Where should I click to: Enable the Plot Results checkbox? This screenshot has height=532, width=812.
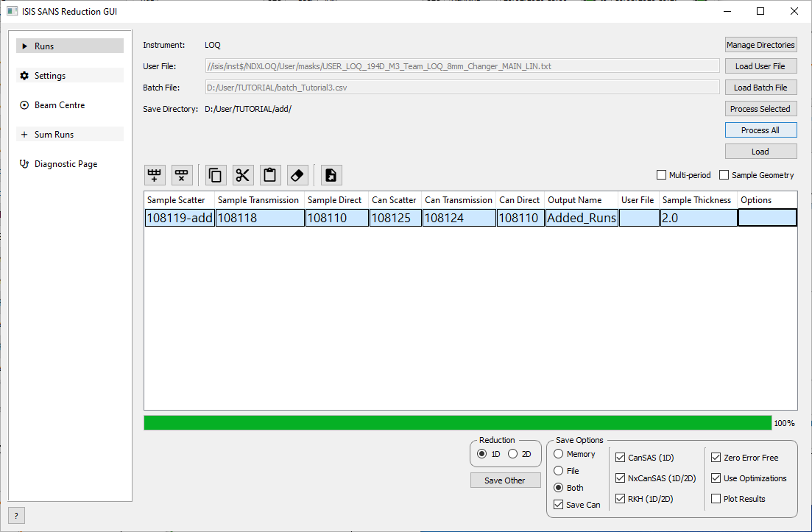coord(716,499)
